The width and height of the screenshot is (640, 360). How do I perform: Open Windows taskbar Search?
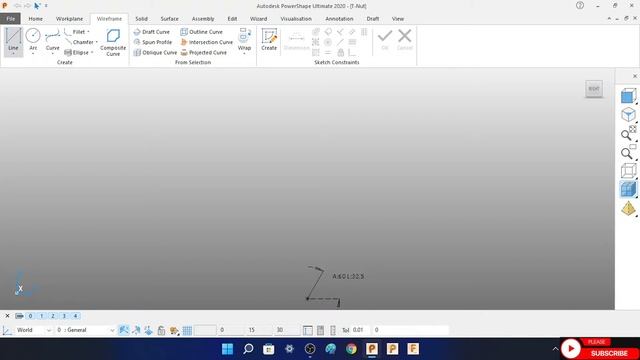pyautogui.click(x=248, y=349)
